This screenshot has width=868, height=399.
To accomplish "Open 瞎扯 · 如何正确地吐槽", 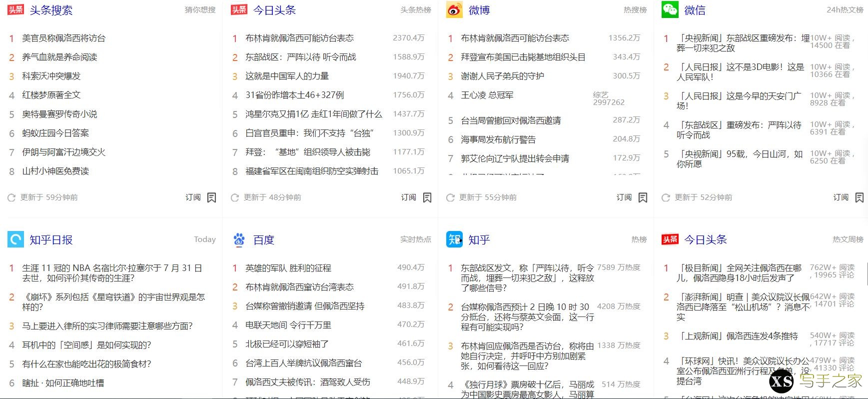I will point(63,383).
